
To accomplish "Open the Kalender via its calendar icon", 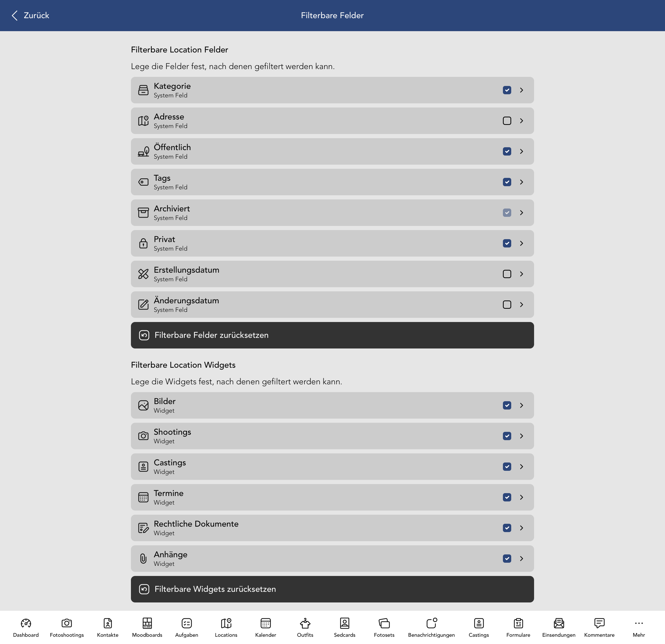I will pos(266,627).
